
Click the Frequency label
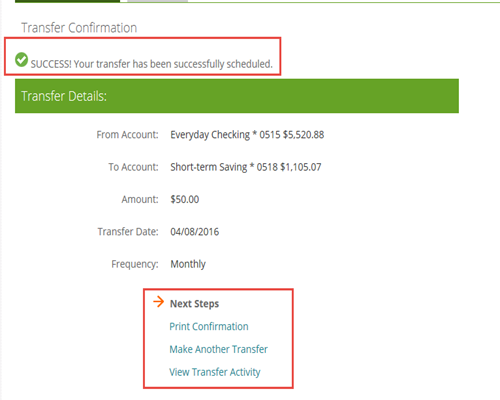click(135, 264)
